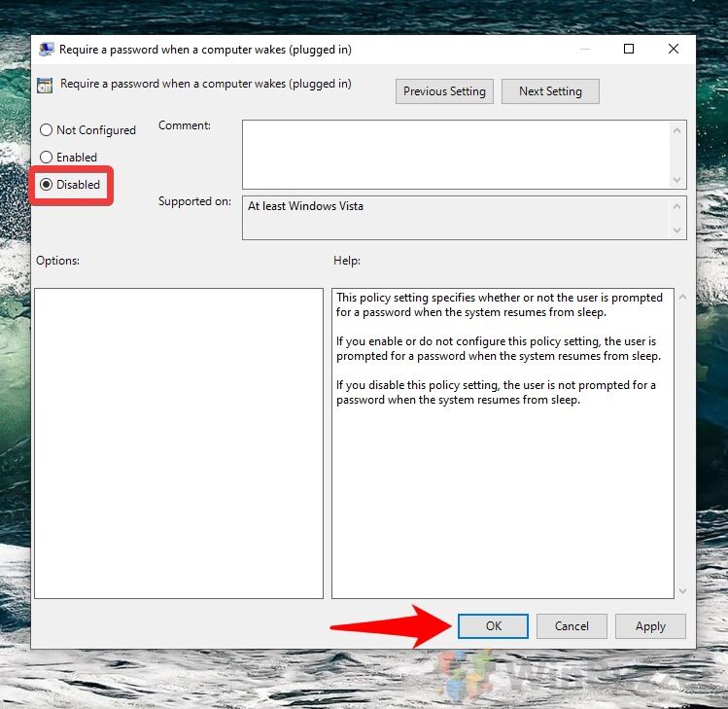Close the policy dialog window

pyautogui.click(x=674, y=49)
